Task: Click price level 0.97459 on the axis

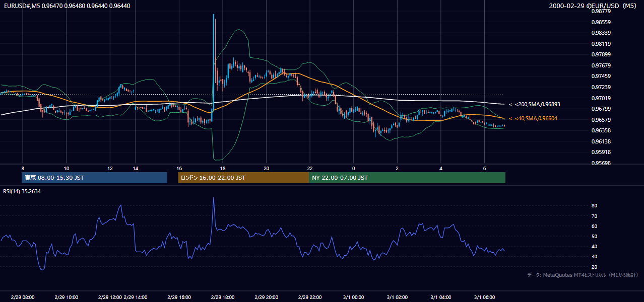Action: tap(601, 76)
